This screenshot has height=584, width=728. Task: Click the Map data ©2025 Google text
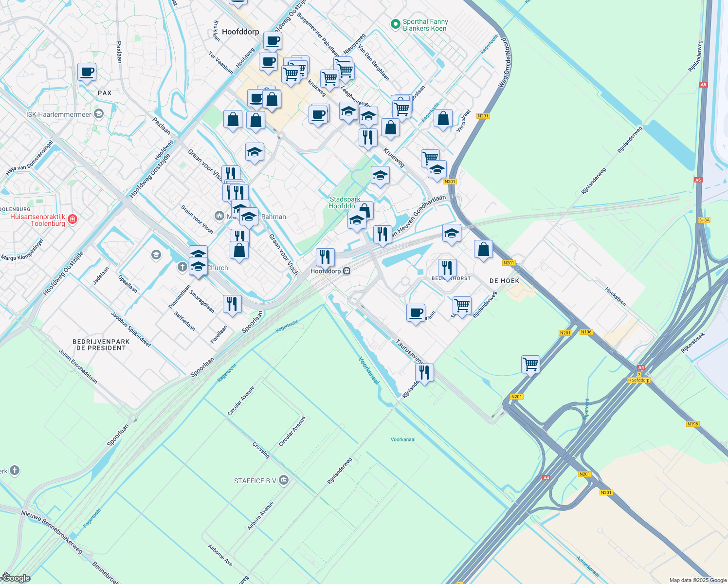pos(697,580)
